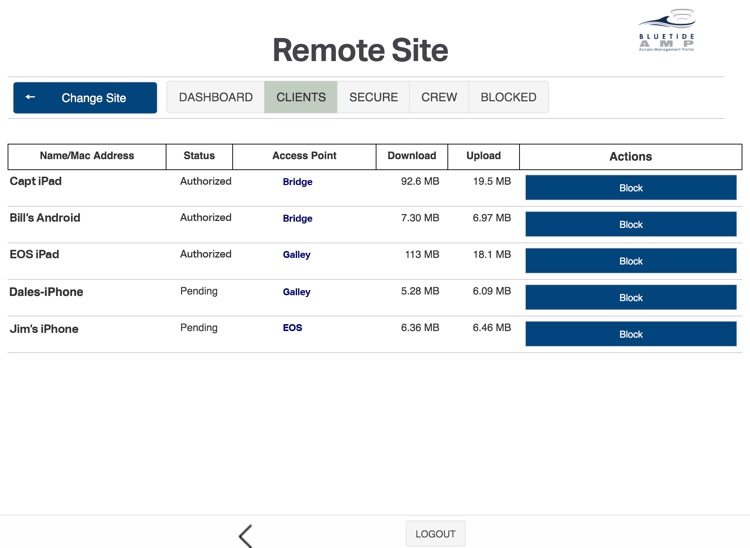Open Galley access point for EOS iPad

[296, 255]
